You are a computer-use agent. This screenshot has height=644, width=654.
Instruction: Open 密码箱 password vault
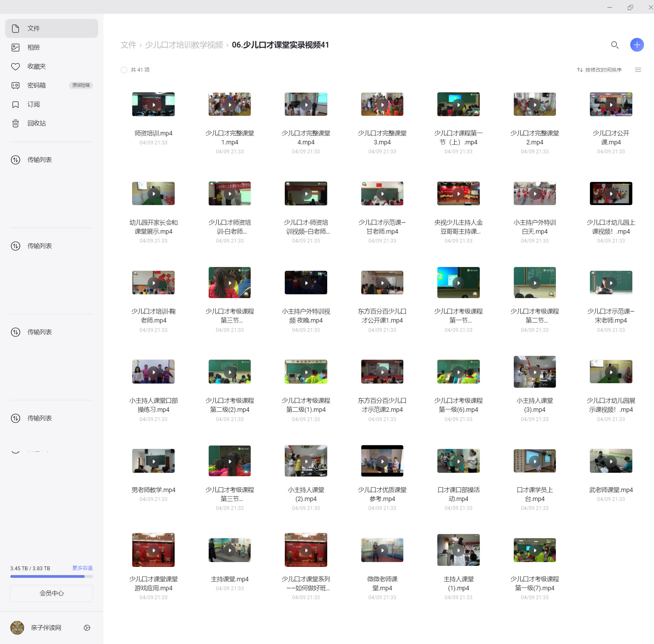coord(37,85)
